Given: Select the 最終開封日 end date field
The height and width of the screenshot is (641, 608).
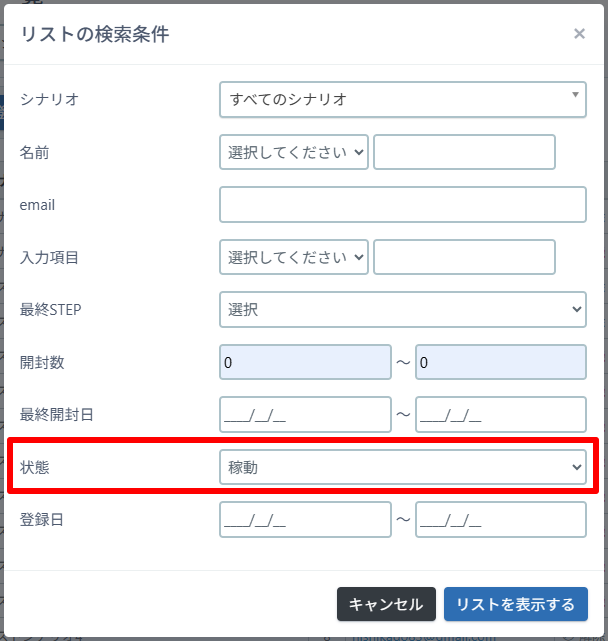Looking at the screenshot, I should [500, 414].
